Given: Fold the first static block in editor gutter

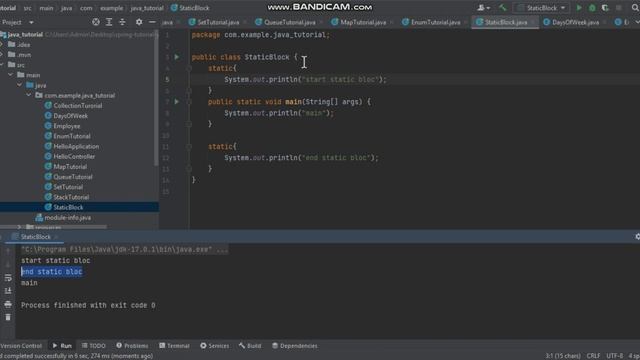Looking at the screenshot, I should pos(189,68).
